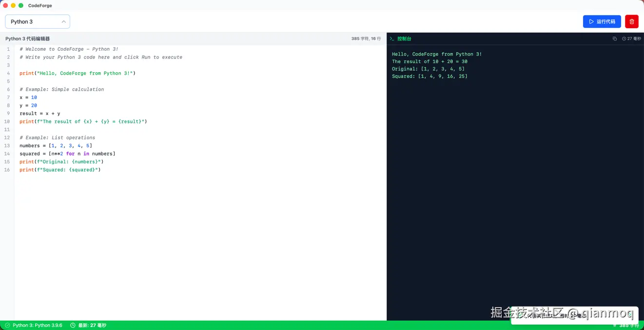Click the hash icon beside 385 字符 in status bar
Image resolution: width=644 pixels, height=330 pixels.
point(615,325)
